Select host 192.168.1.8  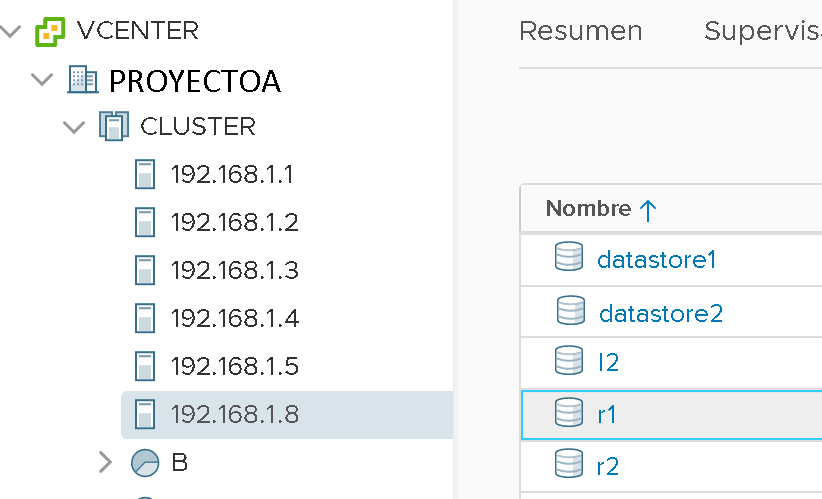click(234, 415)
